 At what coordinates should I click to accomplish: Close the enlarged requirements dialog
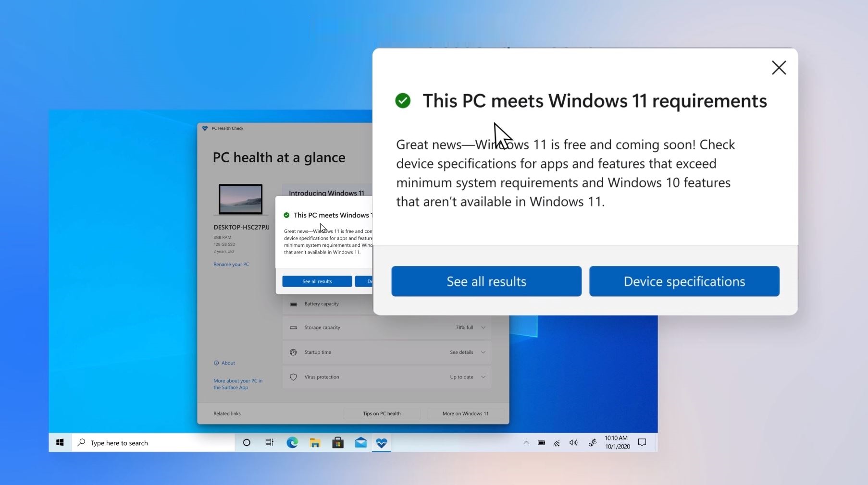779,68
